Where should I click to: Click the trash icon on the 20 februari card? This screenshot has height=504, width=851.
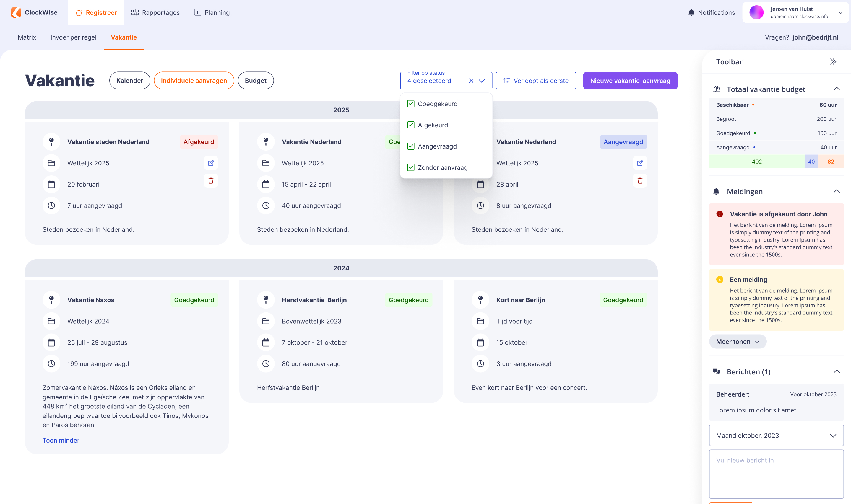[211, 181]
